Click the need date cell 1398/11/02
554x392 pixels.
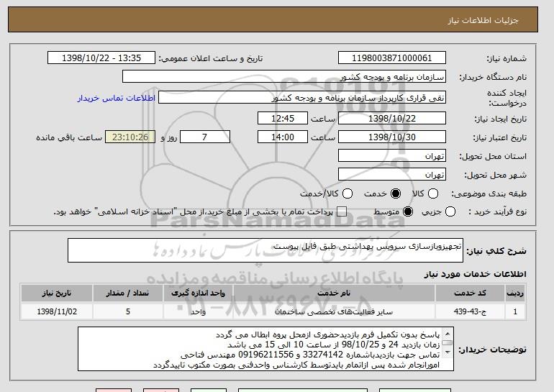(57, 311)
